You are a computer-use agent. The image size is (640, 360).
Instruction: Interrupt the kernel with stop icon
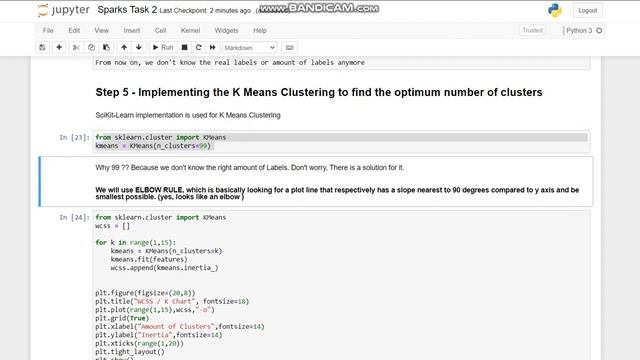(x=184, y=47)
